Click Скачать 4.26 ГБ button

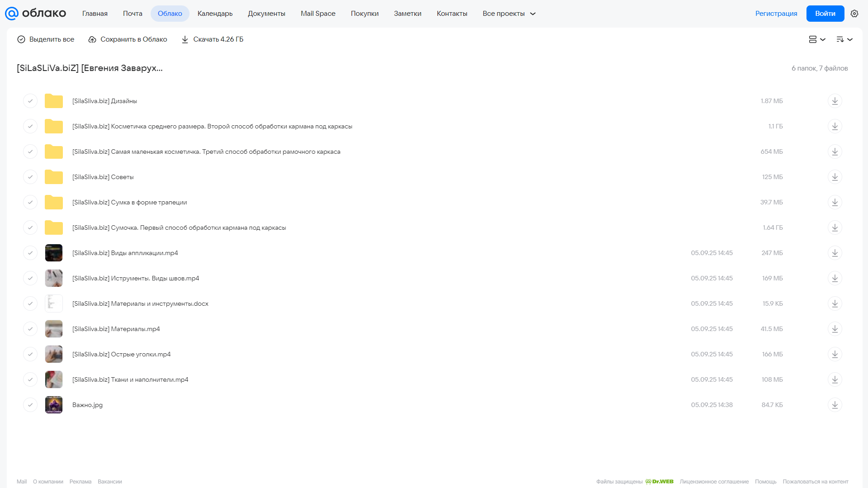[x=212, y=39]
